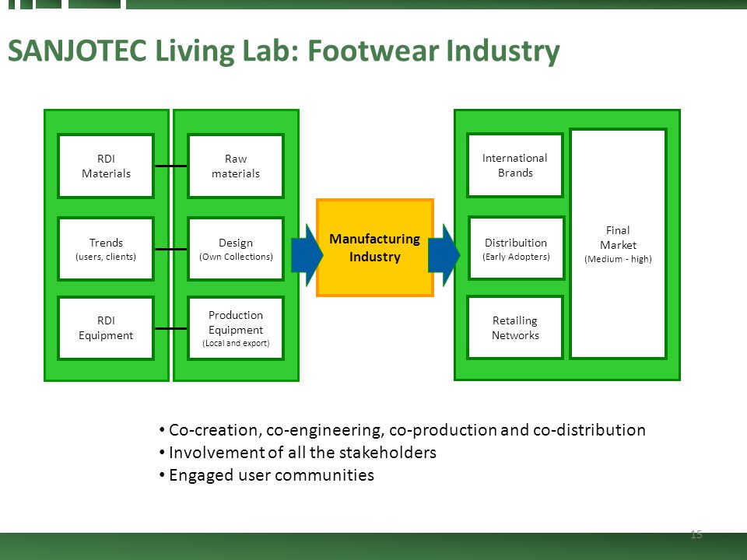747x560 pixels.
Task: Click the bullet about co-creation and co-distribution
Action: (402, 429)
